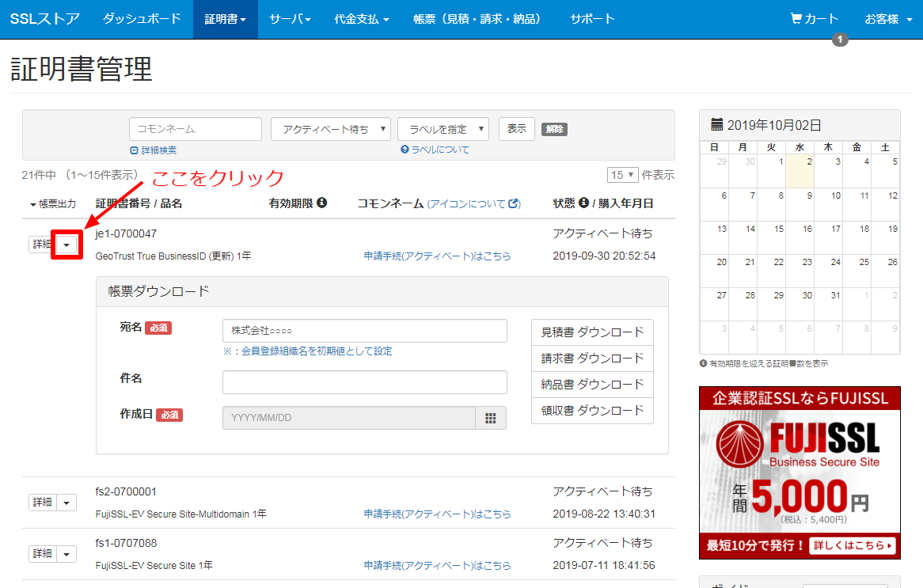
Task: Open activation link for fs2-0700001
Action: [x=438, y=514]
